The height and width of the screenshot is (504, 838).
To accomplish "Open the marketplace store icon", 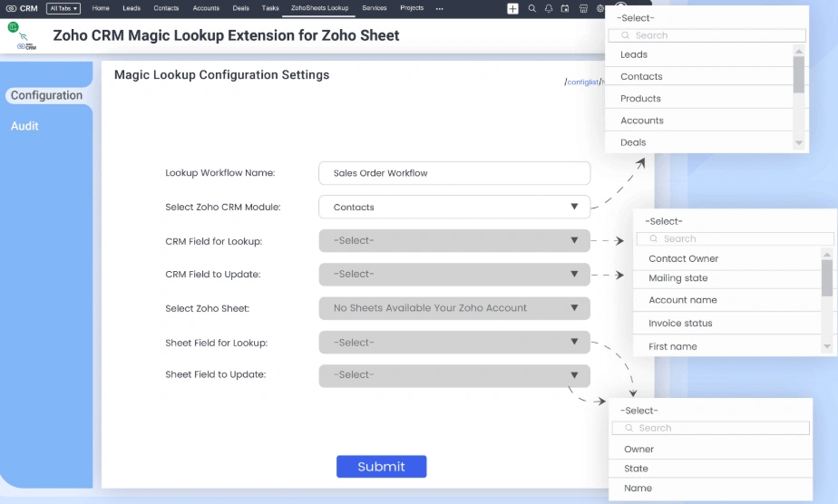I will (x=584, y=8).
